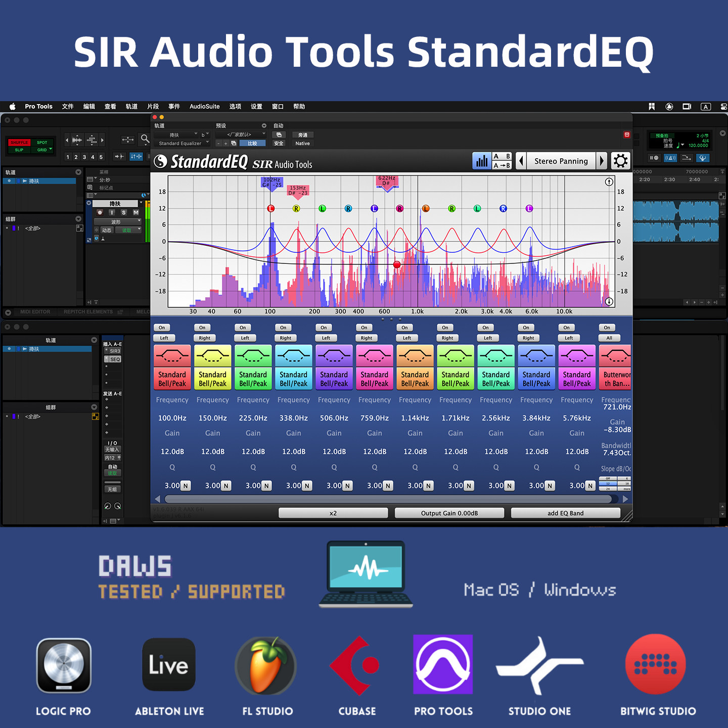Click the red L node on the EQ graph
728x728 pixels.
point(271,208)
